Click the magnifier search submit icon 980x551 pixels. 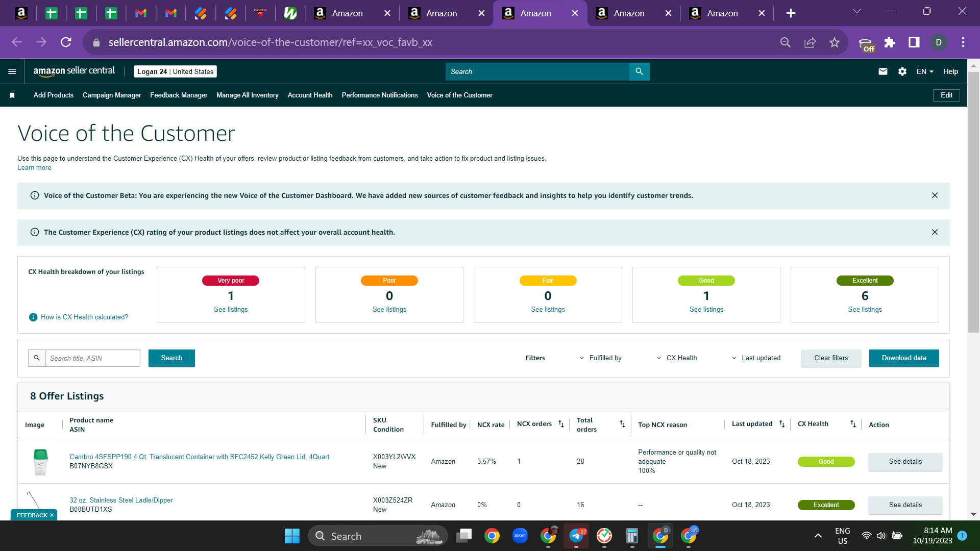click(x=639, y=71)
